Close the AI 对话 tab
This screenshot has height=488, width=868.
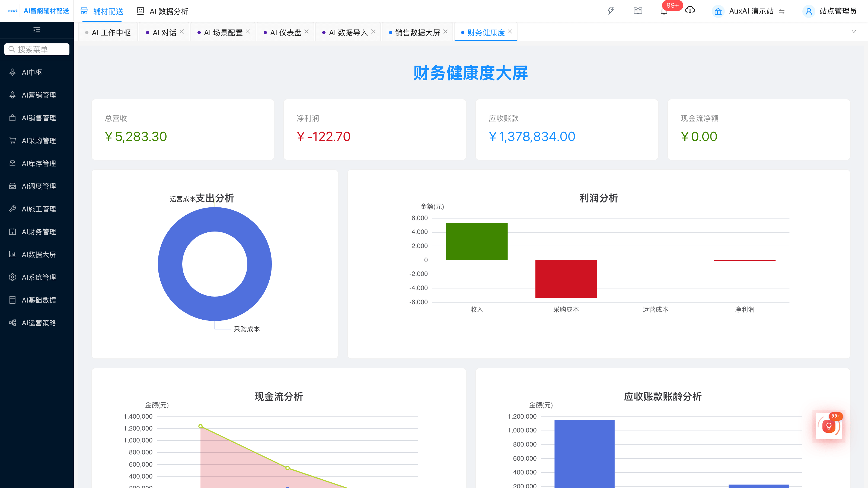(x=182, y=32)
